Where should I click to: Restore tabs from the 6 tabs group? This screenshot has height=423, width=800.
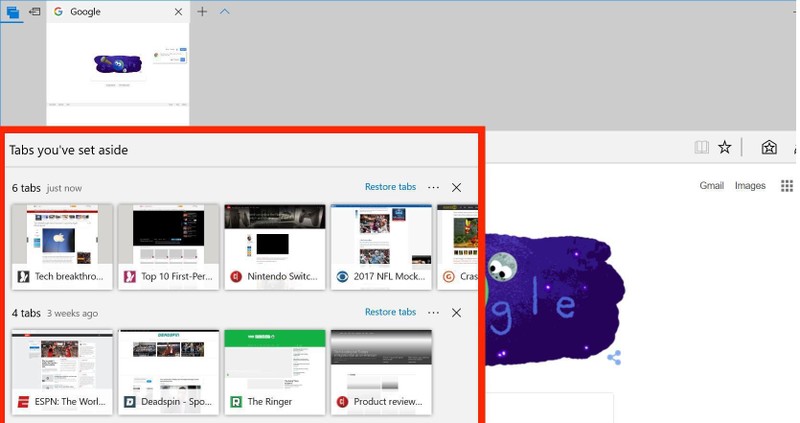pos(390,187)
